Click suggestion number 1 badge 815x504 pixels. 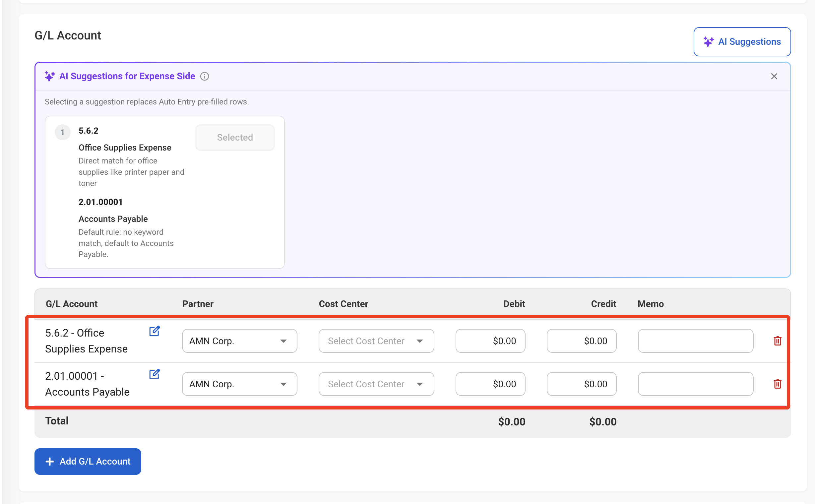62,132
